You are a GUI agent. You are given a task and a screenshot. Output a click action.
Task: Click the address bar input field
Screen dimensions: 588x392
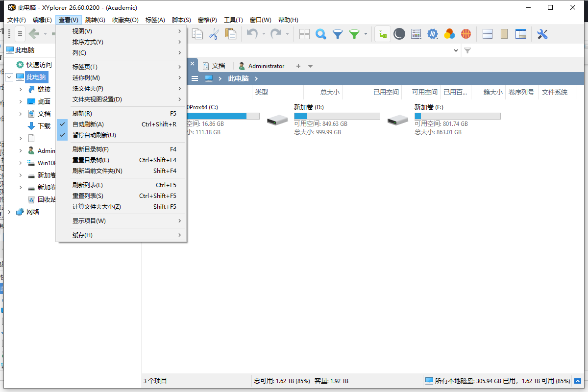click(318, 50)
